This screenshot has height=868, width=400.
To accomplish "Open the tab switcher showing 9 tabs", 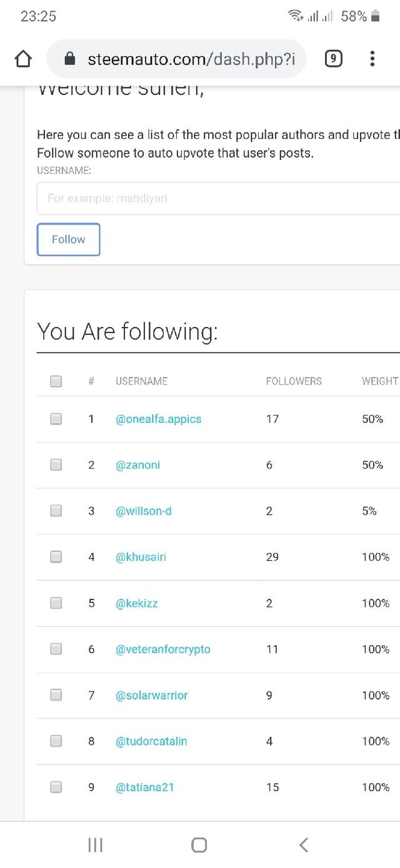I will [x=333, y=59].
